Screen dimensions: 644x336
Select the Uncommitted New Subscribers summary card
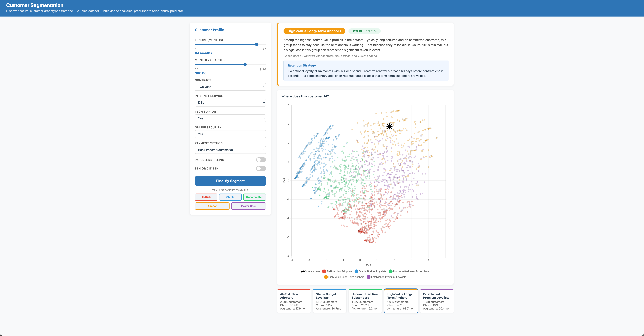[x=365, y=301]
